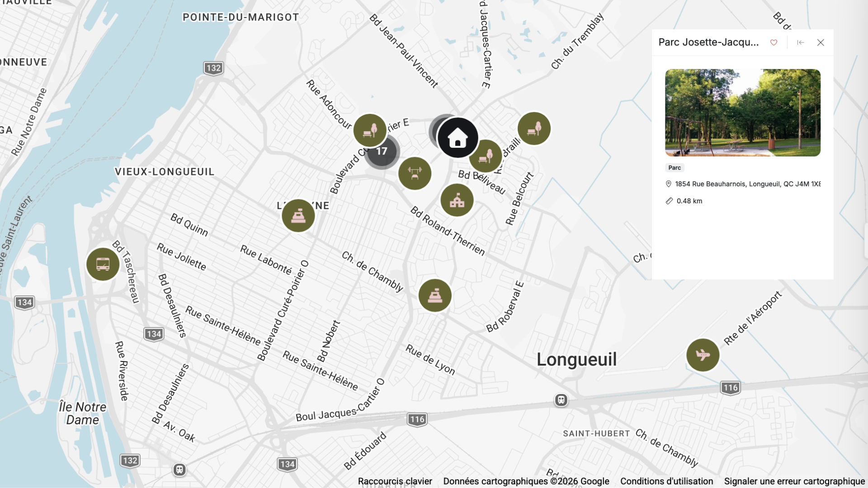Click the easternmost park bench marker
868x488 pixels.
534,128
